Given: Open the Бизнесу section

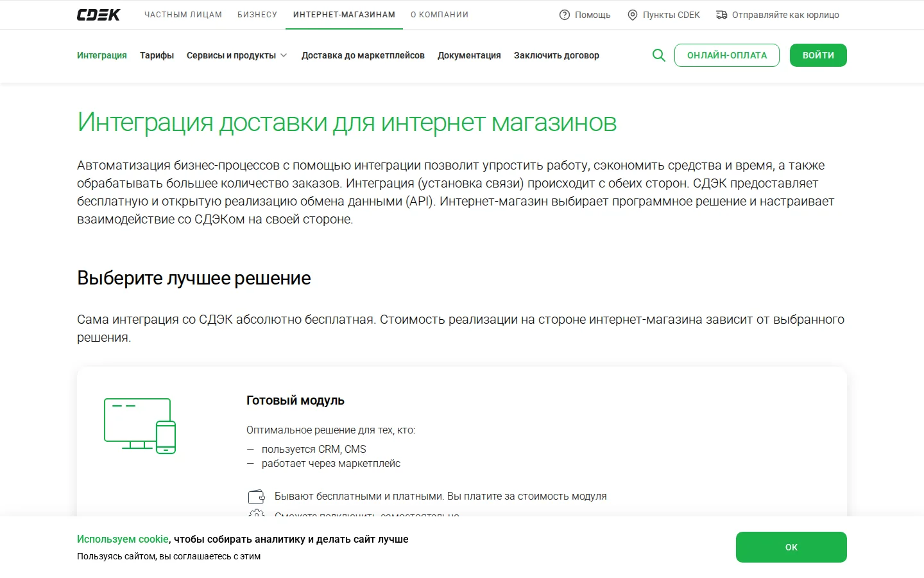Looking at the screenshot, I should (x=257, y=15).
